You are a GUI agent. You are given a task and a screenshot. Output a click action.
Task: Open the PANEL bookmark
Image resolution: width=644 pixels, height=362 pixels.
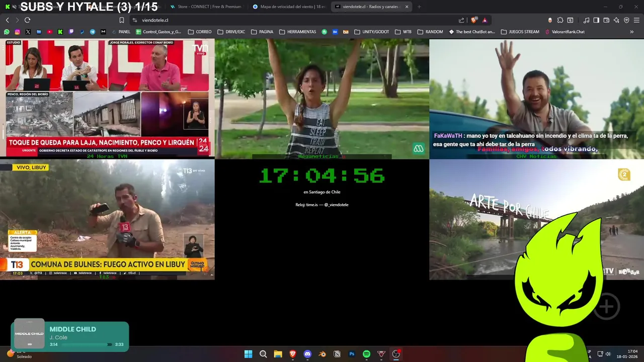(121, 32)
